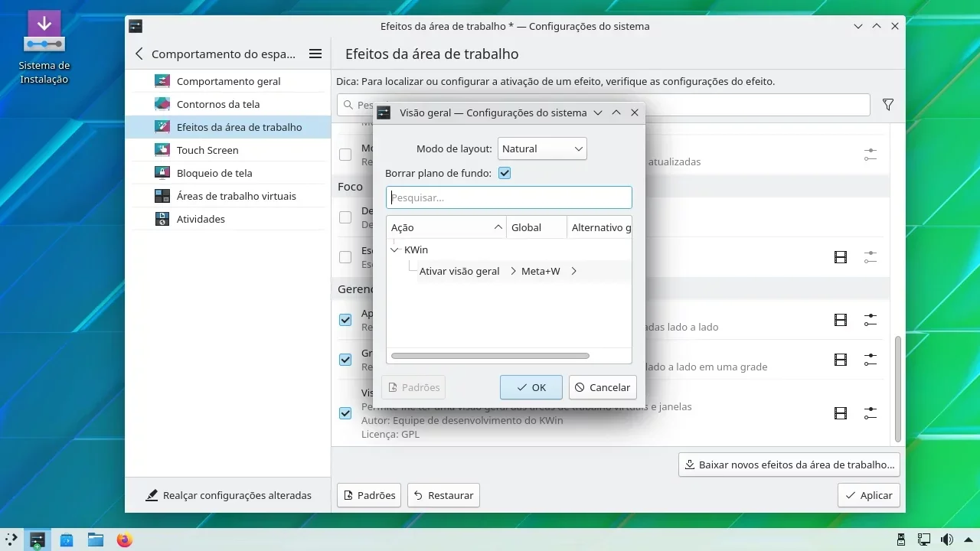980x551 pixels.
Task: Open the configure icon in the 'lado a lado em uma grade' row
Action: (870, 360)
